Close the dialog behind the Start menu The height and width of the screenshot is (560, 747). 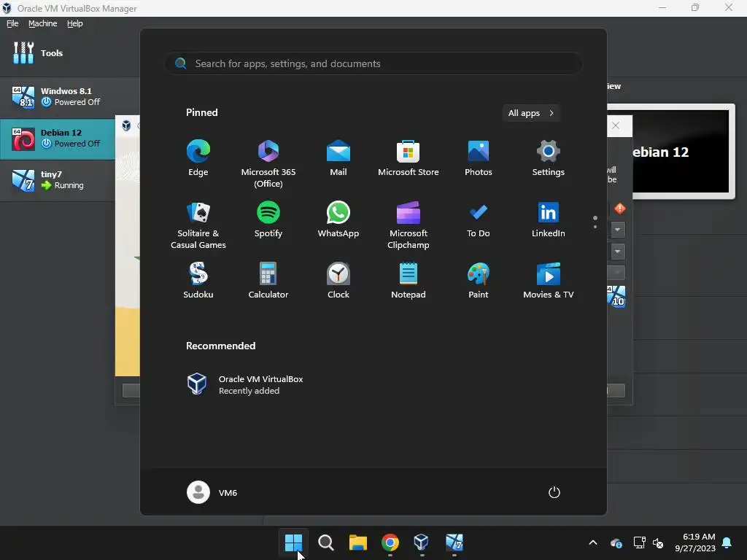tap(616, 125)
